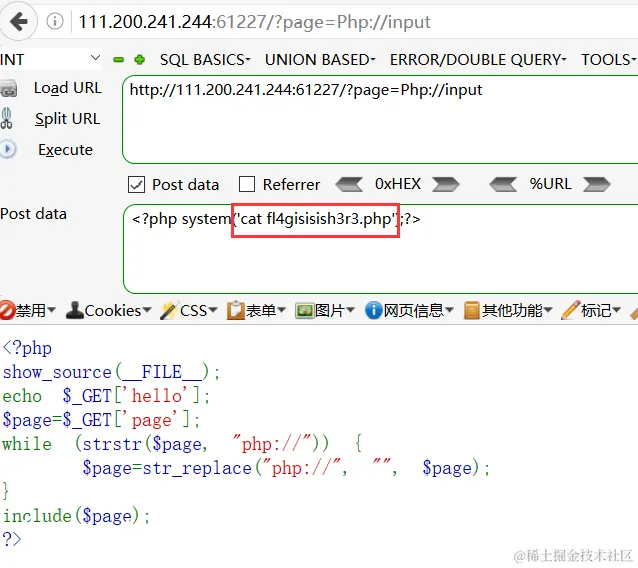
Task: Click the Split URL button label
Action: tap(67, 119)
